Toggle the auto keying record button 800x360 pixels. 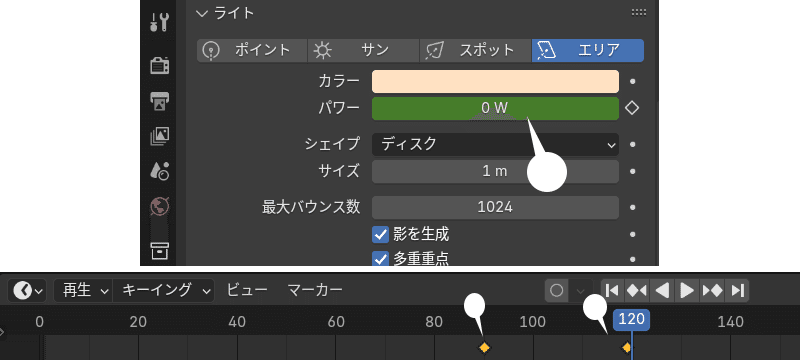click(x=557, y=291)
